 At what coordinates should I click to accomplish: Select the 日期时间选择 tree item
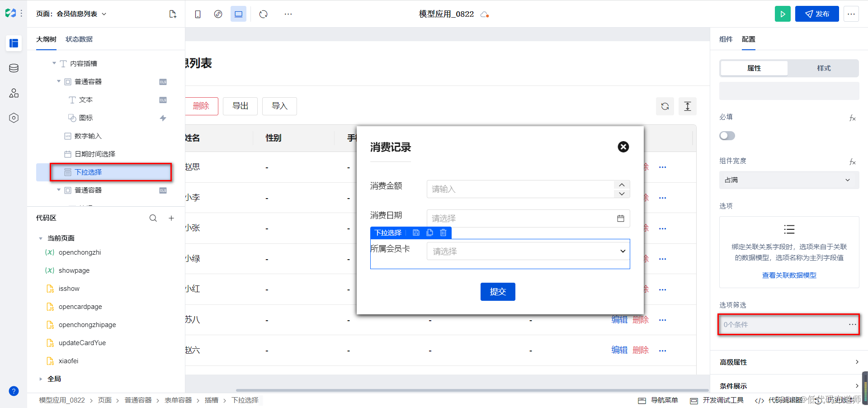click(x=95, y=154)
